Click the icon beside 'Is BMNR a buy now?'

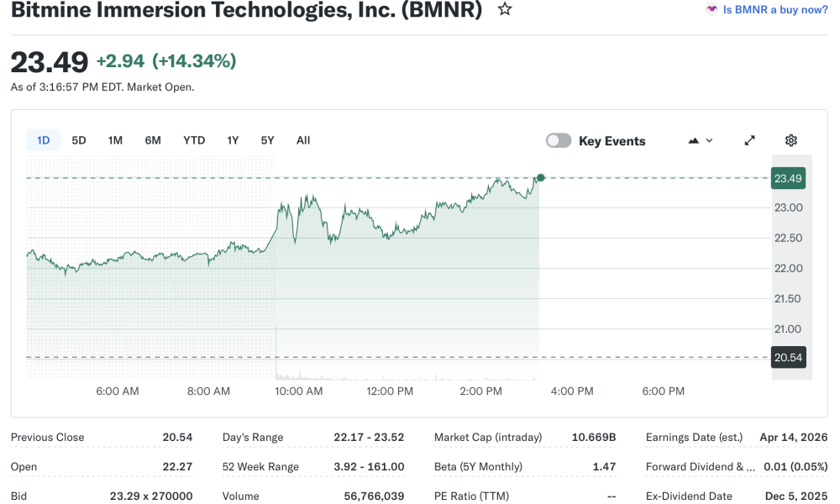click(x=711, y=9)
